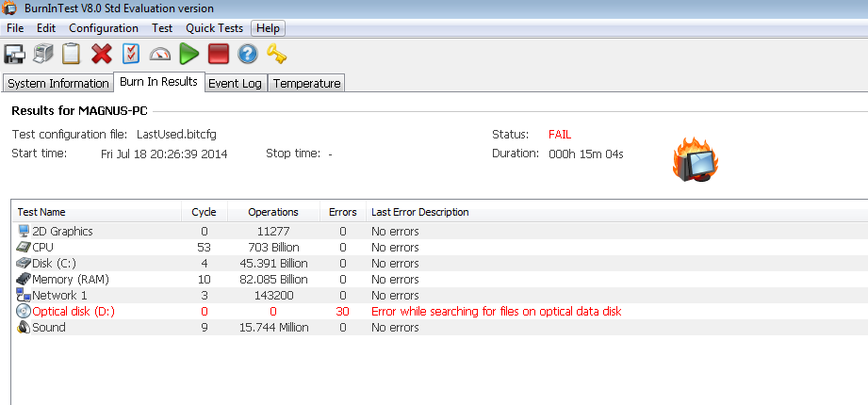Open the Configuration menu
This screenshot has height=405, width=868.
[x=104, y=28]
